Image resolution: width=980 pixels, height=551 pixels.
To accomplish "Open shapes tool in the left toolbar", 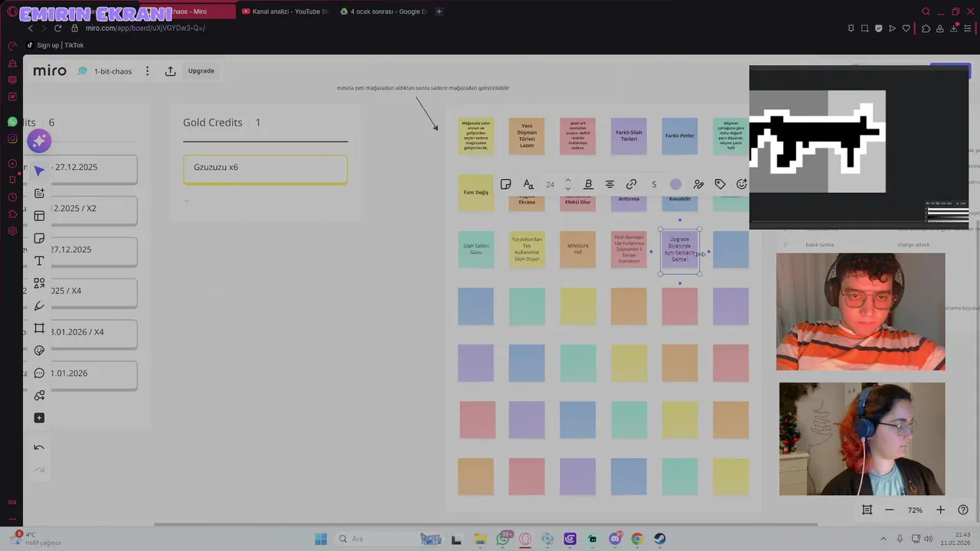I will tap(39, 283).
